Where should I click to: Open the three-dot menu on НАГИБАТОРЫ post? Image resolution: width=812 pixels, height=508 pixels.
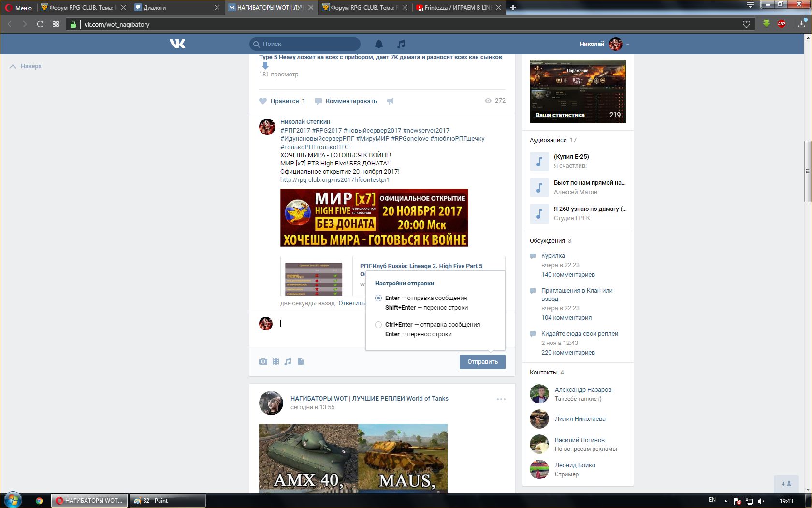[501, 399]
